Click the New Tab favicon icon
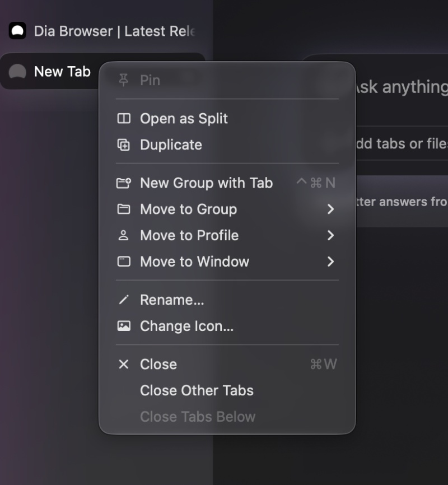 (x=17, y=72)
